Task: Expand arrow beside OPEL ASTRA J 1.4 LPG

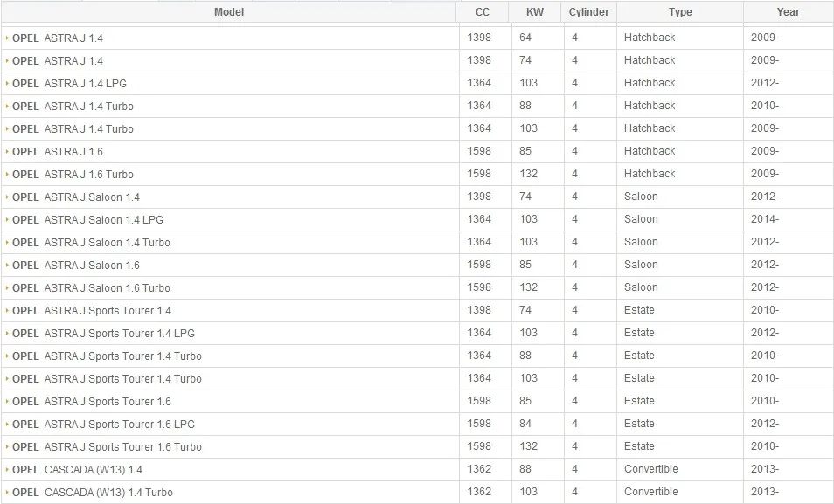Action: point(8,84)
